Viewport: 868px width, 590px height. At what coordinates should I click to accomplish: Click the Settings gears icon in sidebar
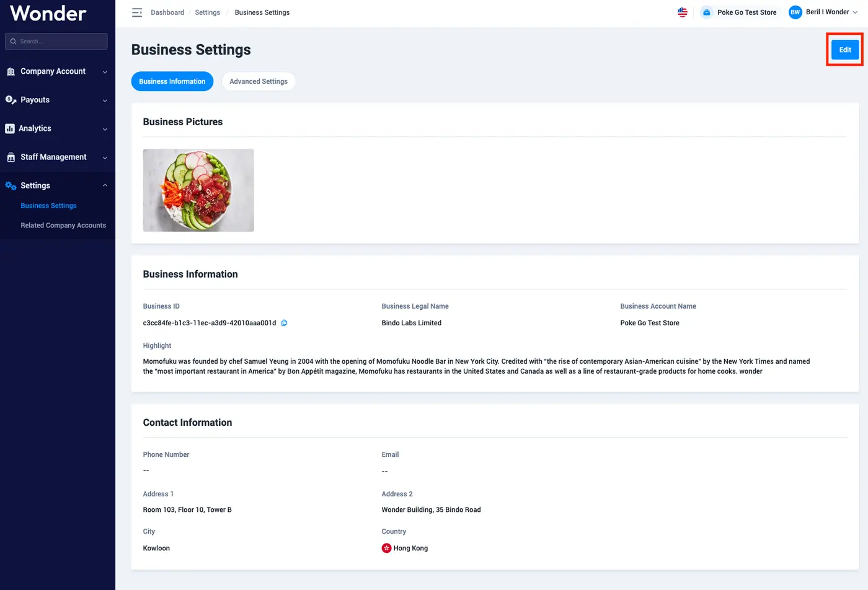11,185
